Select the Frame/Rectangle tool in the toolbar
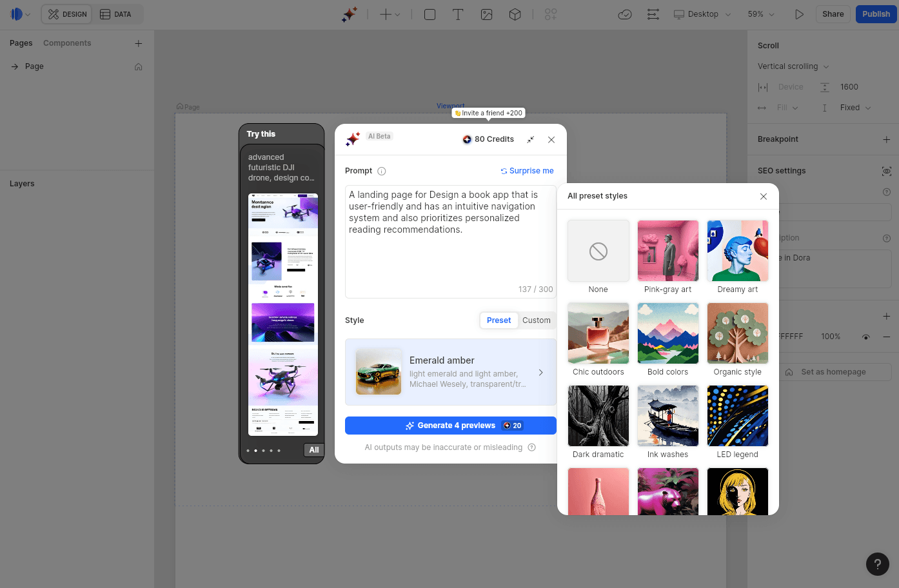The image size is (899, 588). pos(430,14)
